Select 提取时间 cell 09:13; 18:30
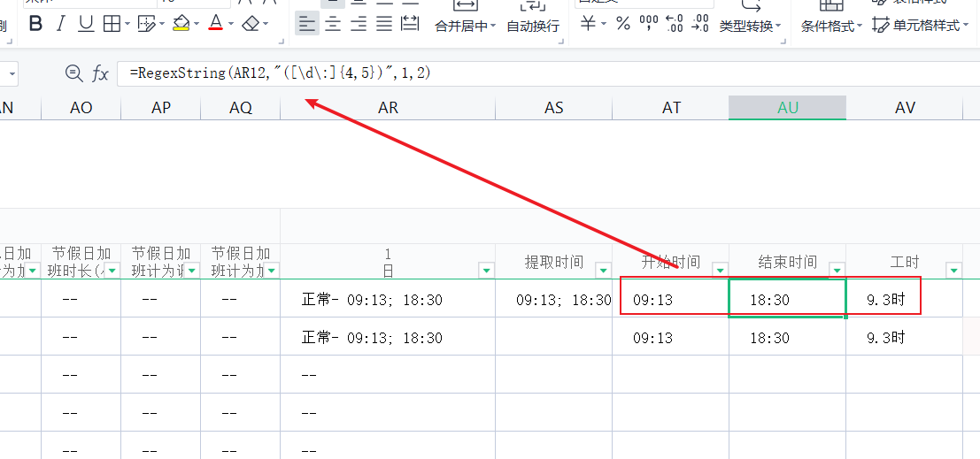 click(554, 299)
